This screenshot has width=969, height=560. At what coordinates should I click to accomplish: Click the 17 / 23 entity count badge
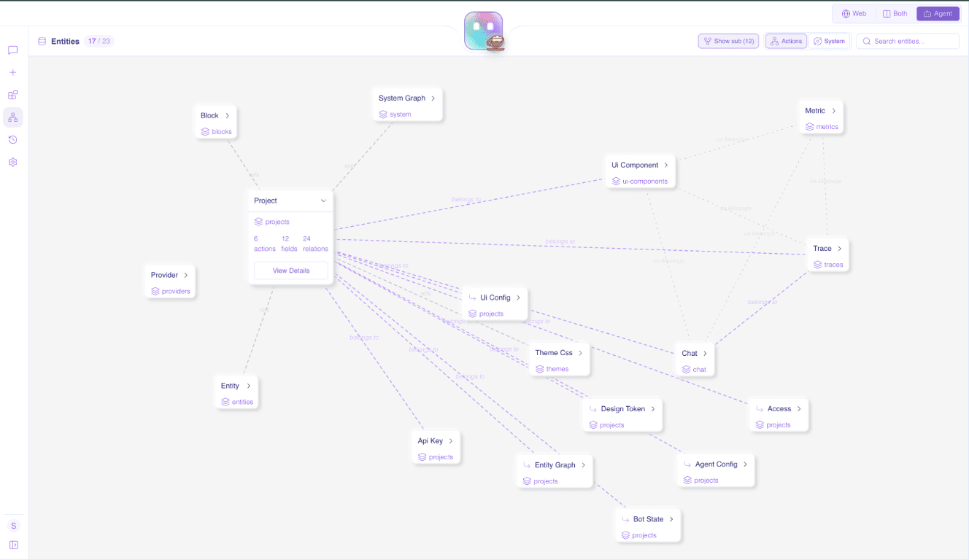click(99, 42)
